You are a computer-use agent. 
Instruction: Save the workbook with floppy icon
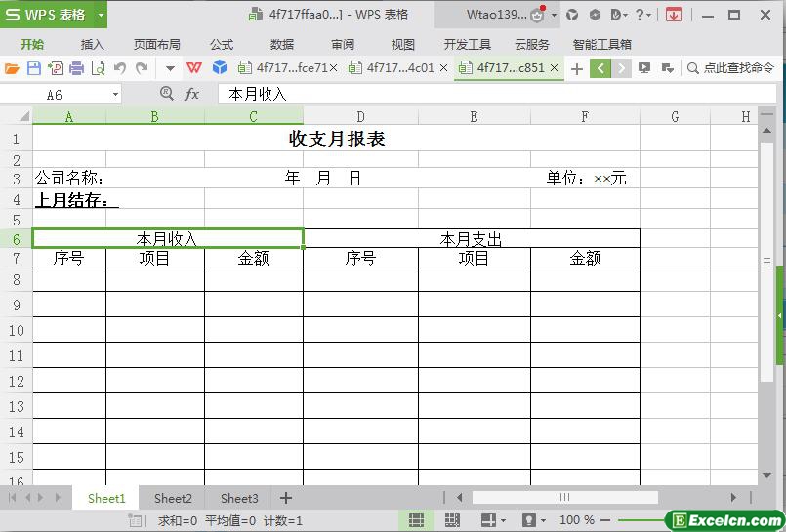coord(33,68)
